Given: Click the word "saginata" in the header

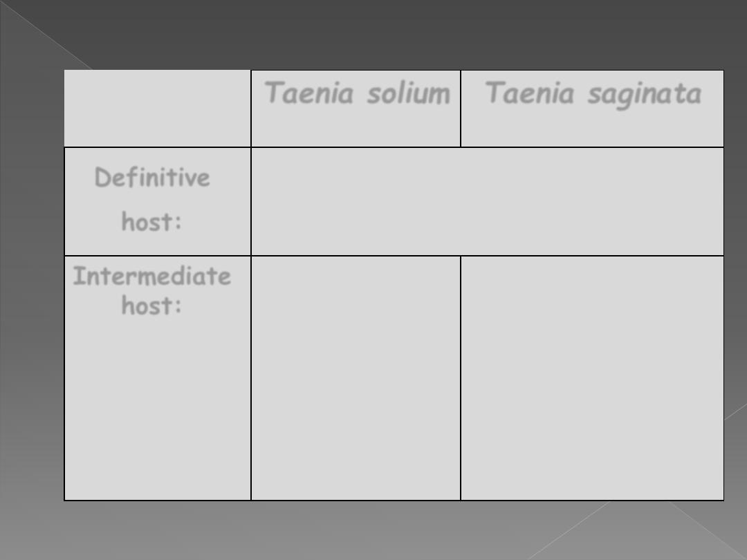Looking at the screenshot, I should point(644,94).
